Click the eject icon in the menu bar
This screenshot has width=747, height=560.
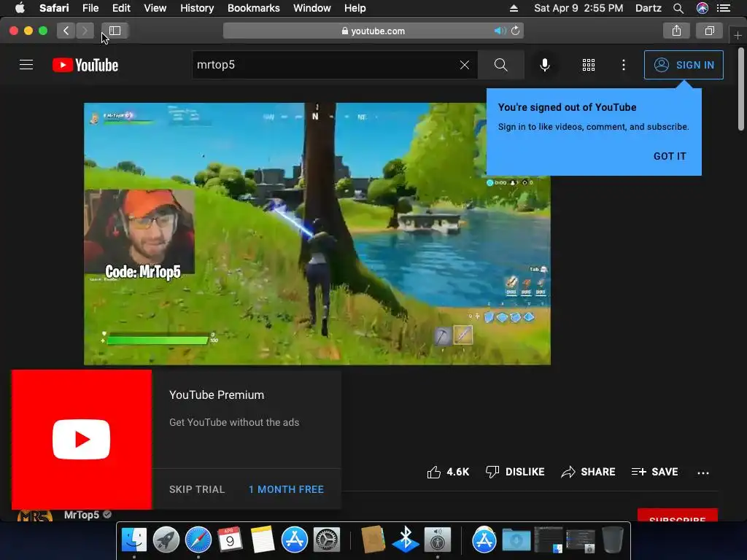(514, 8)
